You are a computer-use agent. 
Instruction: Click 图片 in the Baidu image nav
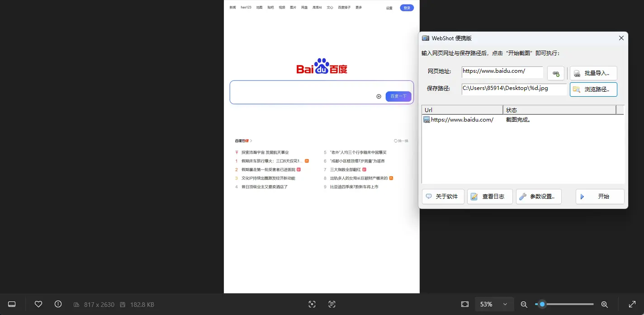pyautogui.click(x=293, y=7)
